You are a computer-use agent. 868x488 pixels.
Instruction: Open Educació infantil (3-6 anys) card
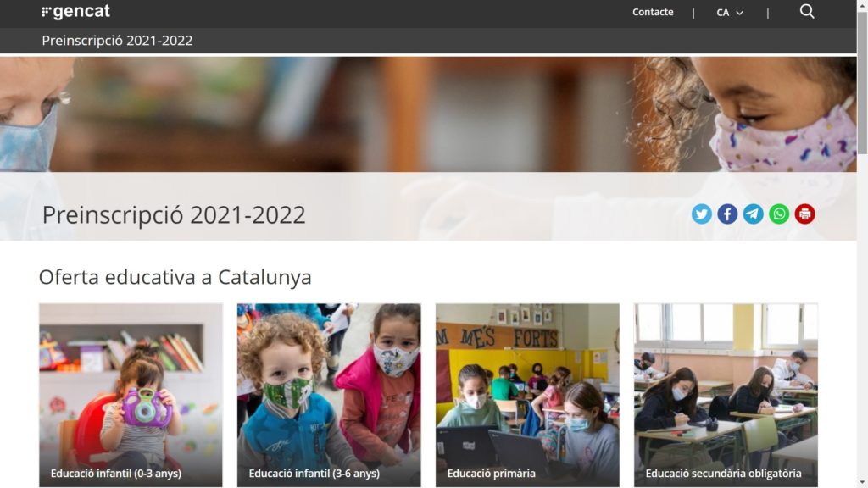click(329, 395)
